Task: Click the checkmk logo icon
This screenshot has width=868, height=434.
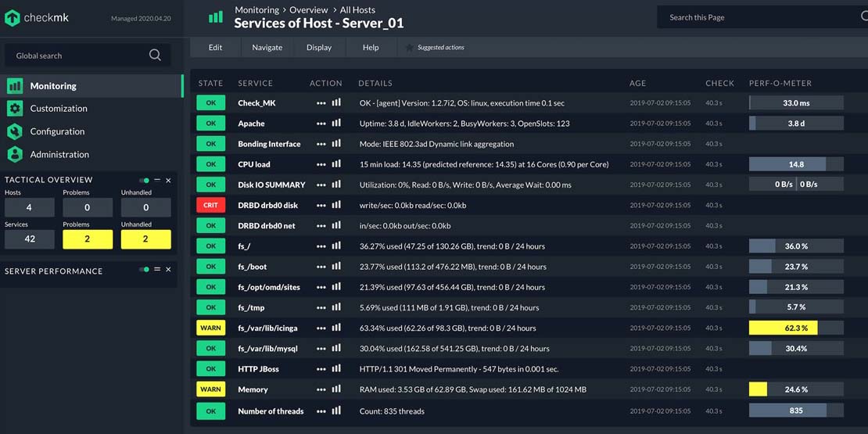Action: point(13,18)
